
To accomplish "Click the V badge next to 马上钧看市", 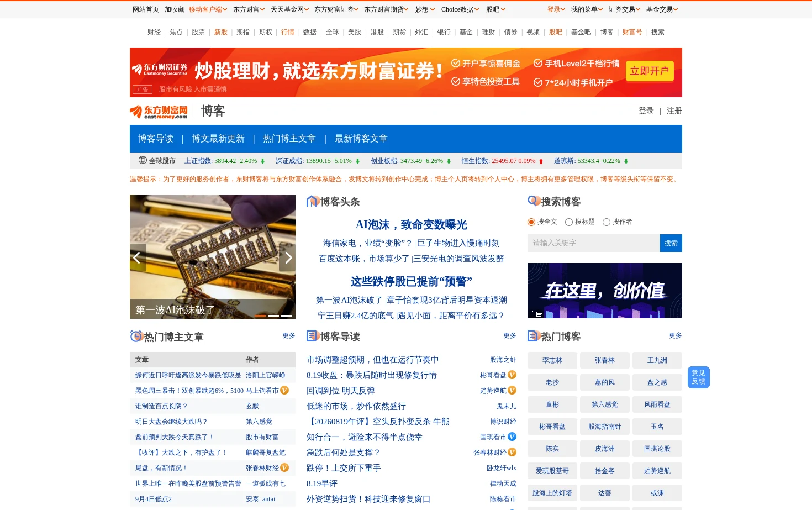I will click(284, 390).
